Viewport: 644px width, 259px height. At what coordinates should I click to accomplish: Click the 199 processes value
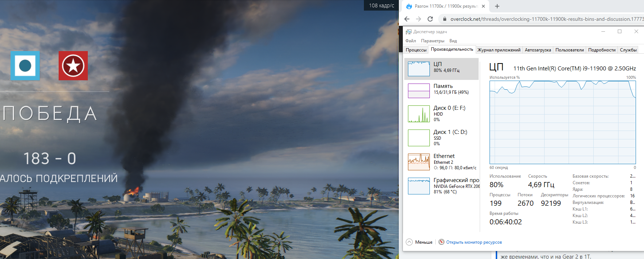tap(496, 203)
